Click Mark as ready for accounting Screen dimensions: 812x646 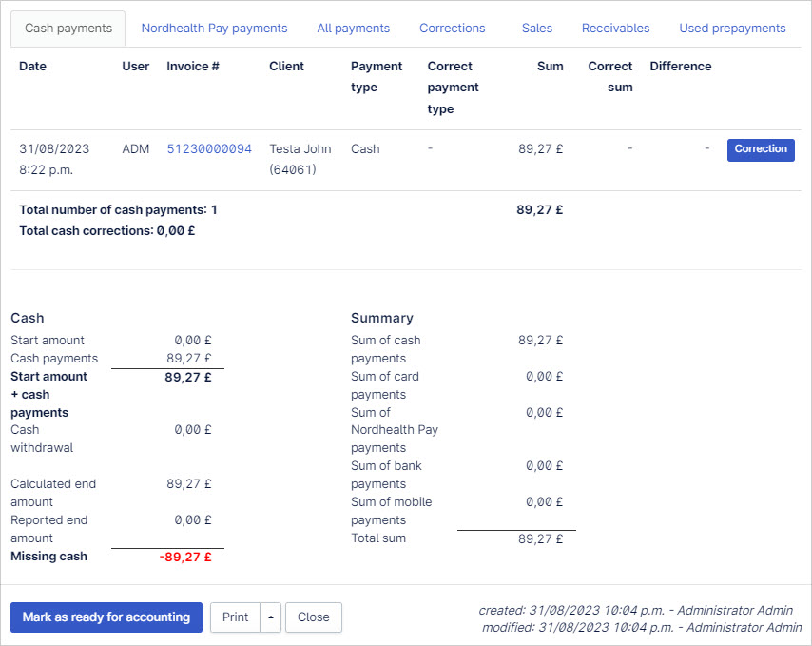click(106, 617)
